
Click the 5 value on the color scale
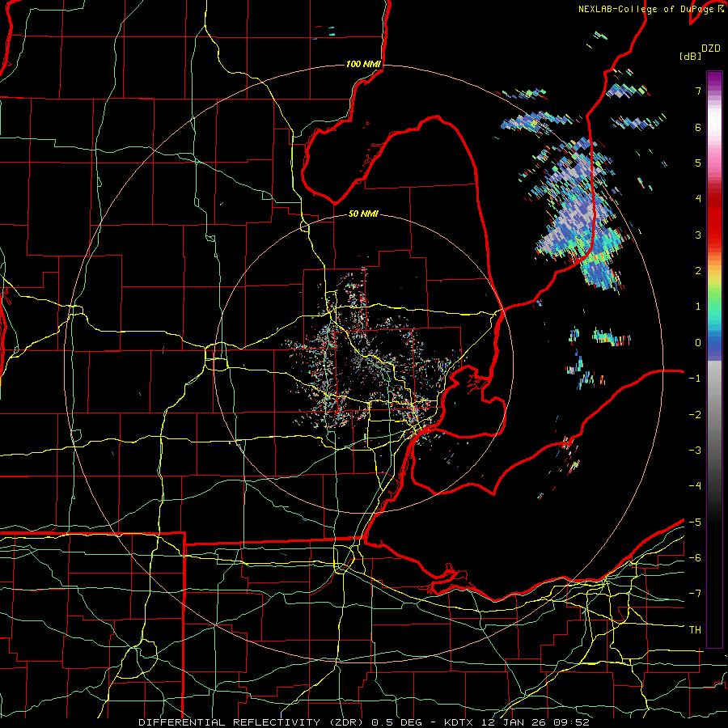(698, 163)
